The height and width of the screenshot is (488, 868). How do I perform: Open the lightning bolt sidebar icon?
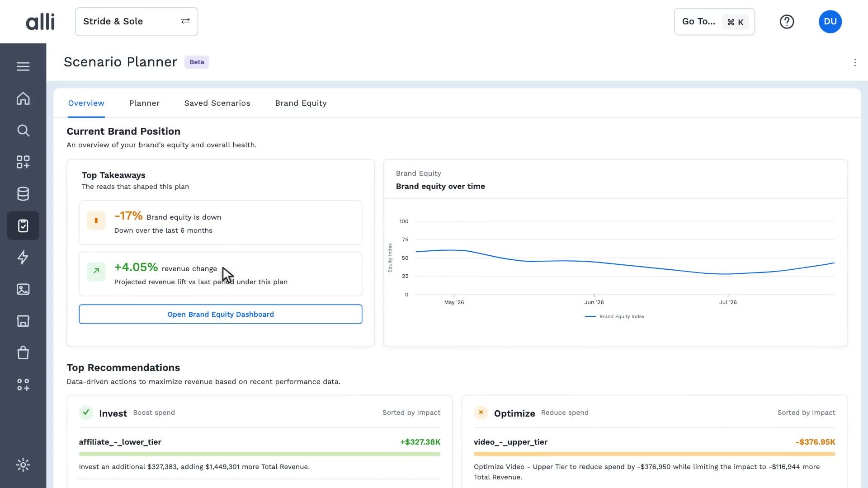tap(23, 258)
